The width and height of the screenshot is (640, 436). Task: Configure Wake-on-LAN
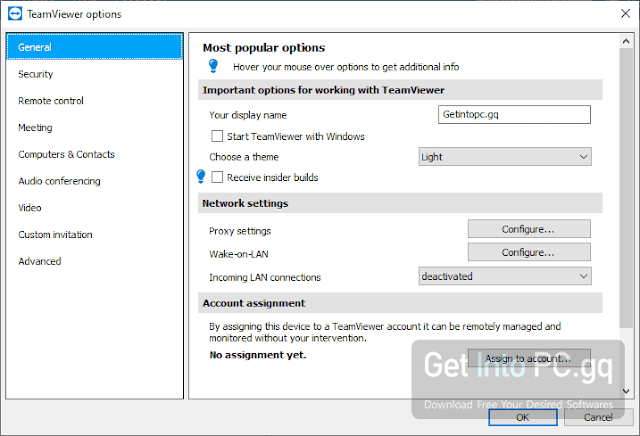pos(529,252)
